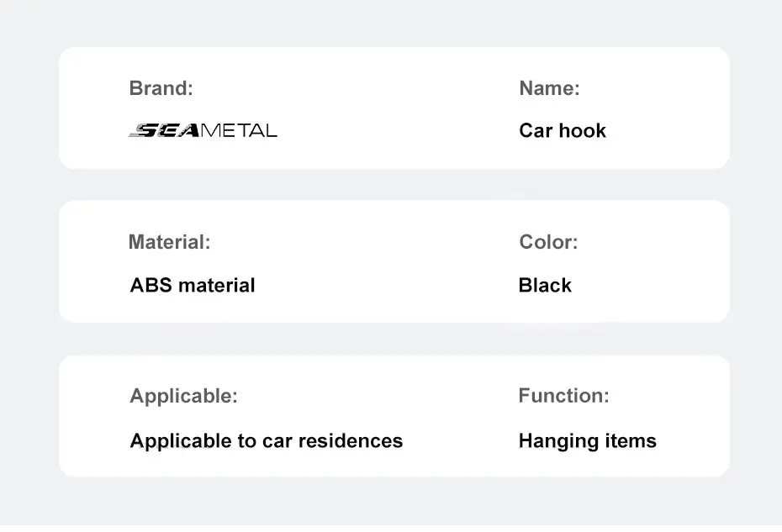
Task: Select the "Name:" label
Action: click(x=549, y=88)
